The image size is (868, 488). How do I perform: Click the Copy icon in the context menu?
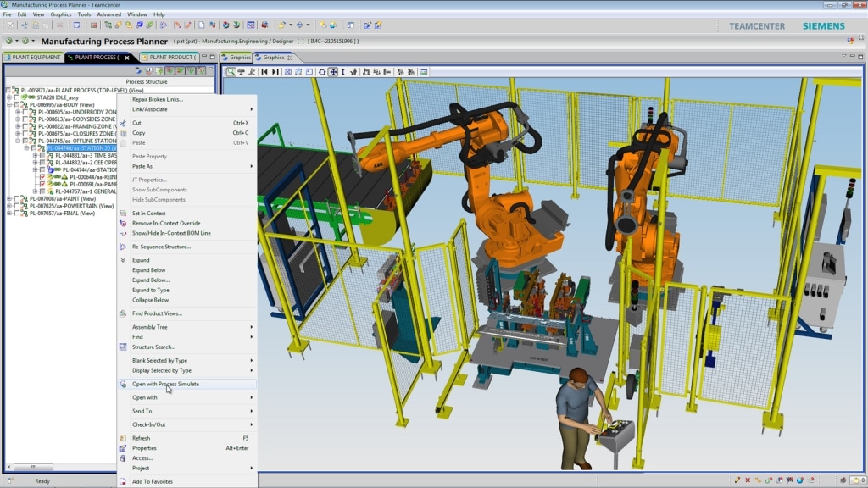[x=123, y=133]
